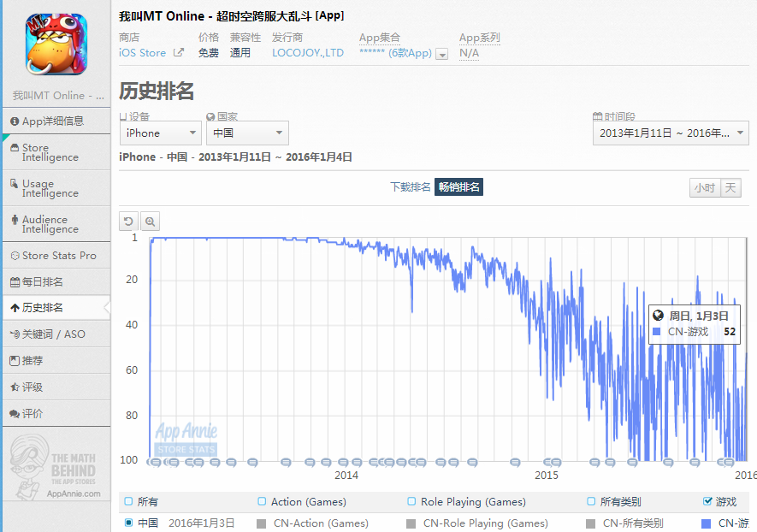Select the 天 granularity button
This screenshot has width=757, height=532.
point(730,188)
